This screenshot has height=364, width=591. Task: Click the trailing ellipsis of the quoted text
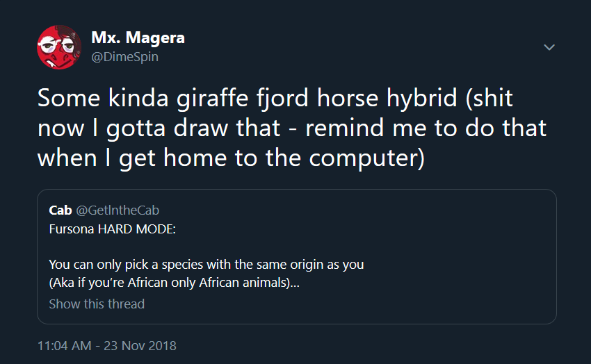pyautogui.click(x=295, y=283)
